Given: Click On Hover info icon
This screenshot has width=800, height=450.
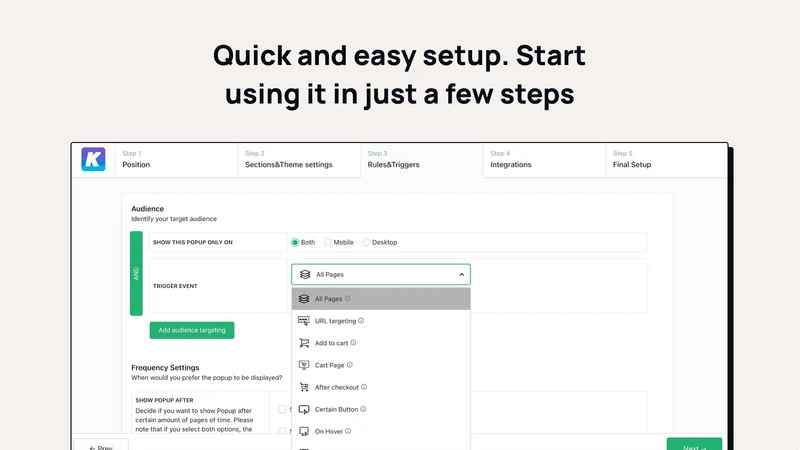Looking at the screenshot, I should tap(348, 431).
